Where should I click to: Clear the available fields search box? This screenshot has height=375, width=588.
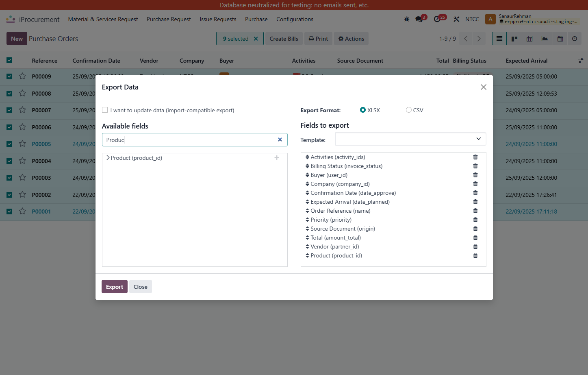tap(280, 140)
